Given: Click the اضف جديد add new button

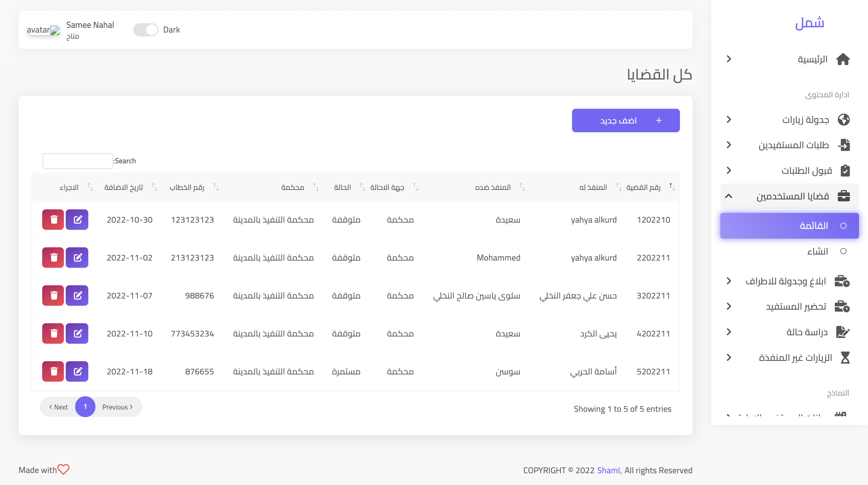Looking at the screenshot, I should [x=625, y=120].
